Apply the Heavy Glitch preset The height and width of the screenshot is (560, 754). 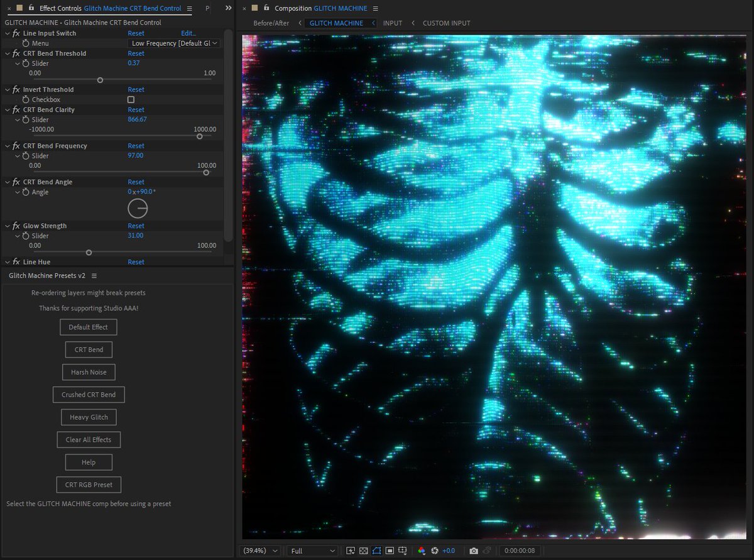89,417
